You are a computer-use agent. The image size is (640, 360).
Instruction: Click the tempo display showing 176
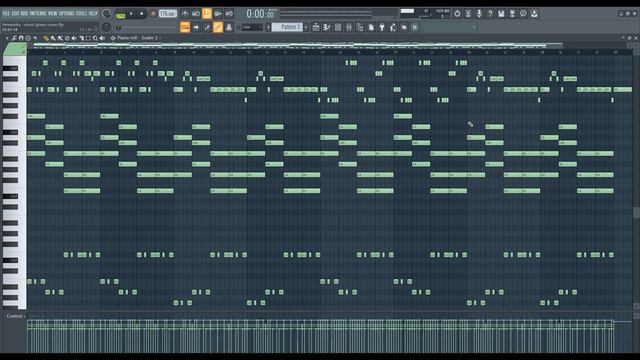[167, 14]
